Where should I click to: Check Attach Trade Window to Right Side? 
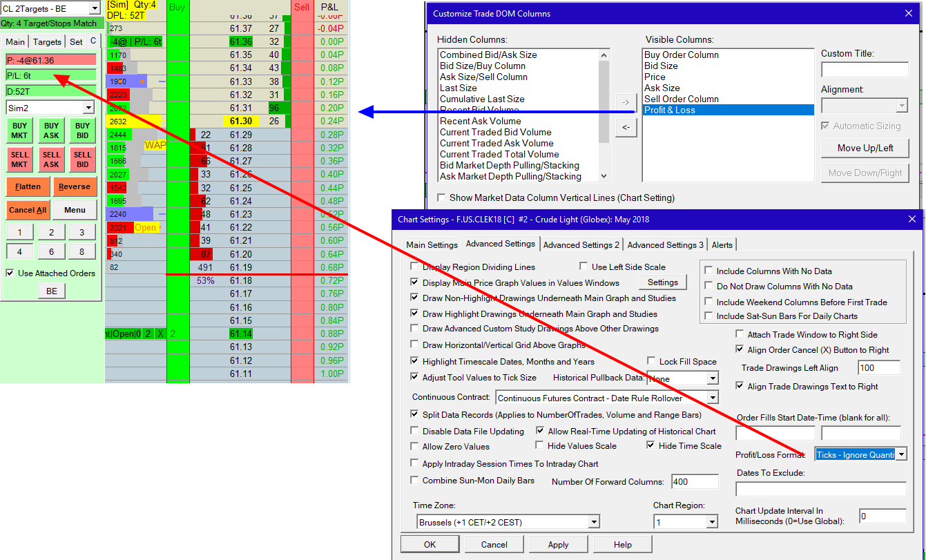point(740,334)
